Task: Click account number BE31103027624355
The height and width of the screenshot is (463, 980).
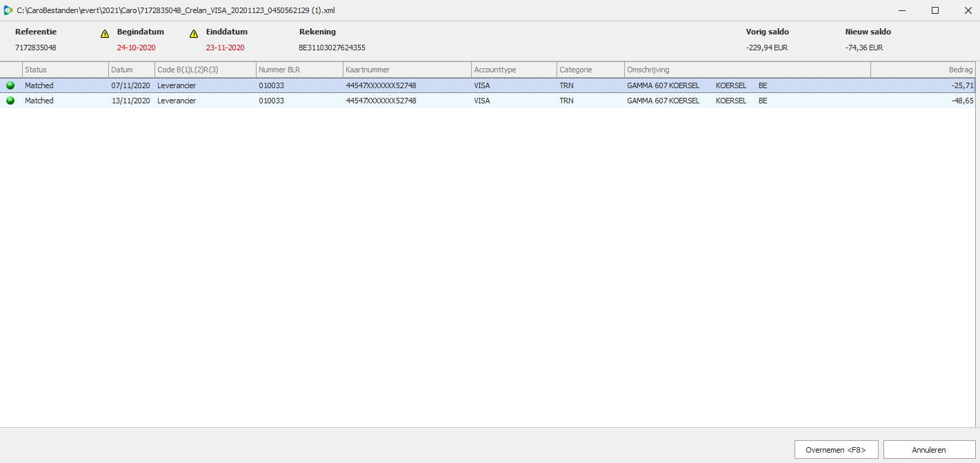Action: (x=332, y=48)
